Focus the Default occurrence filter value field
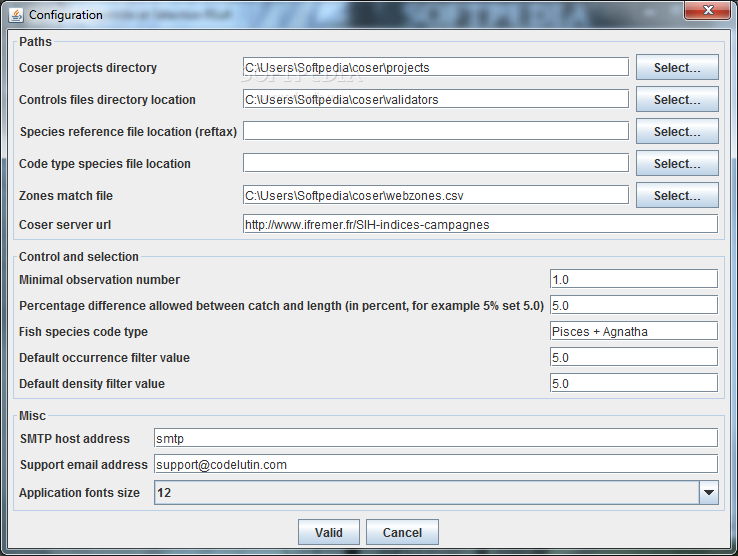This screenshot has width=738, height=556. click(x=634, y=357)
